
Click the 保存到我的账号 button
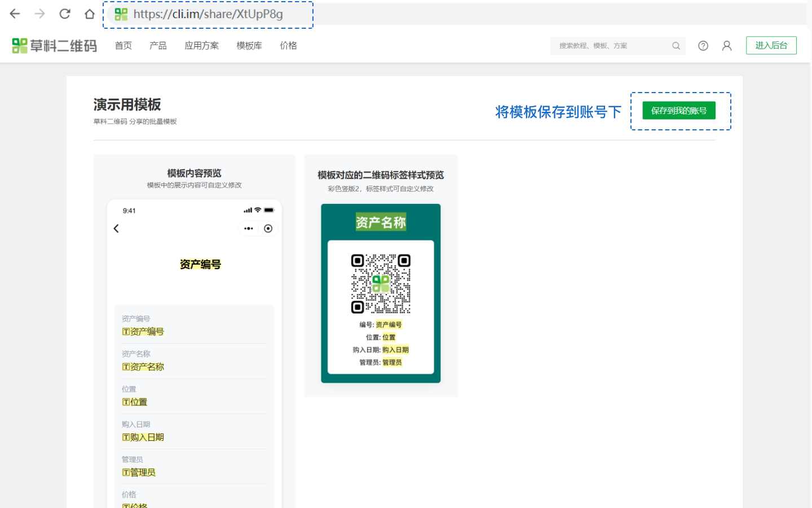click(x=678, y=111)
